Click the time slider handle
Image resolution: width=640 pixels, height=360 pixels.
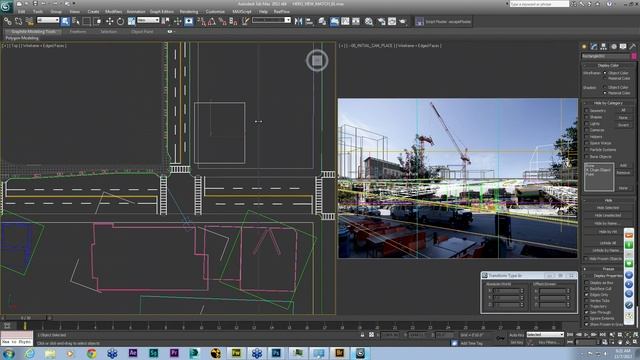(26, 318)
